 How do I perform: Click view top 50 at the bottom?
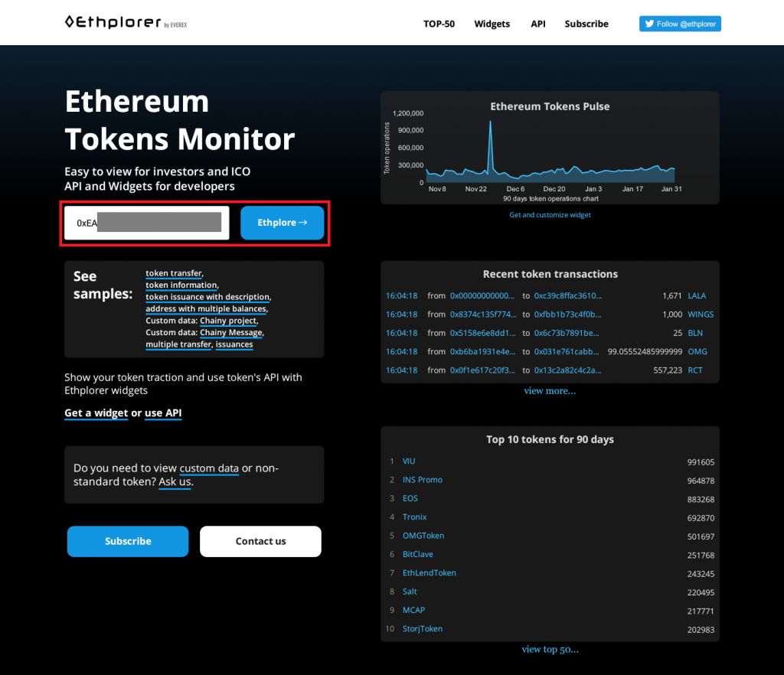550,649
